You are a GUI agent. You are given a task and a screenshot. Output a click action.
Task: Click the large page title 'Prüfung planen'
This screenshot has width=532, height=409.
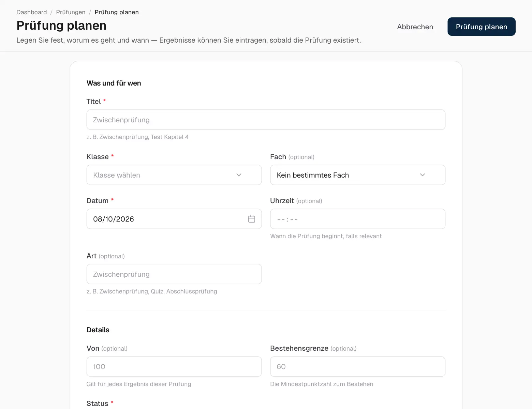click(61, 26)
